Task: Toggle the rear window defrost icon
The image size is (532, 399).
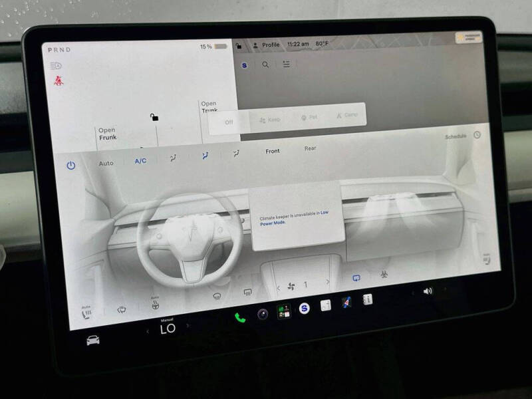Action: (247, 292)
